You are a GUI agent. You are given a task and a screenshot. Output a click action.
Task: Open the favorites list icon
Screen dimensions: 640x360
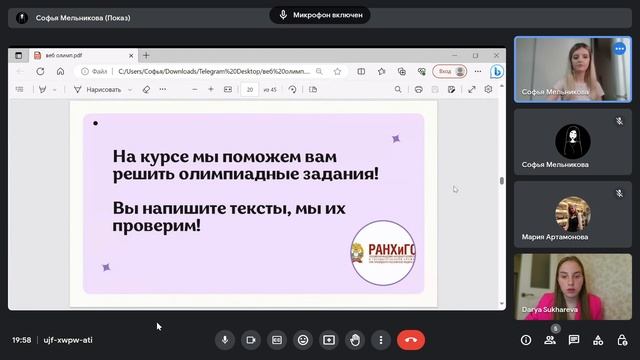(x=382, y=71)
